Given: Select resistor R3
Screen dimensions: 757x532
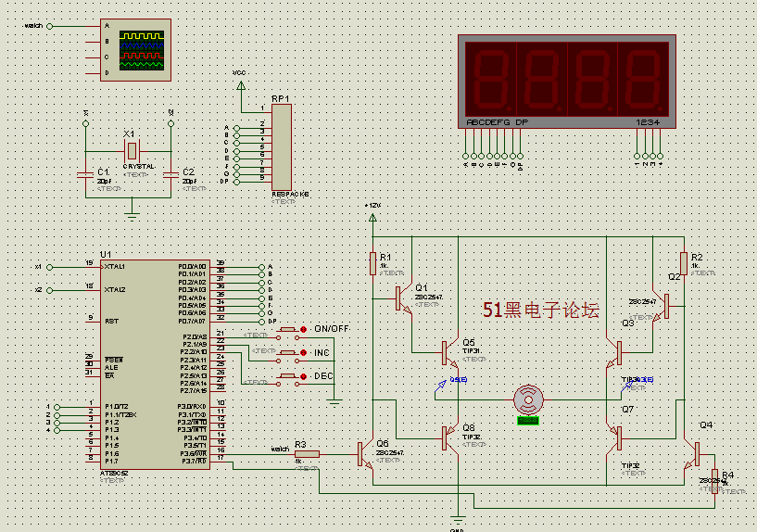Looking at the screenshot, I should tap(307, 454).
